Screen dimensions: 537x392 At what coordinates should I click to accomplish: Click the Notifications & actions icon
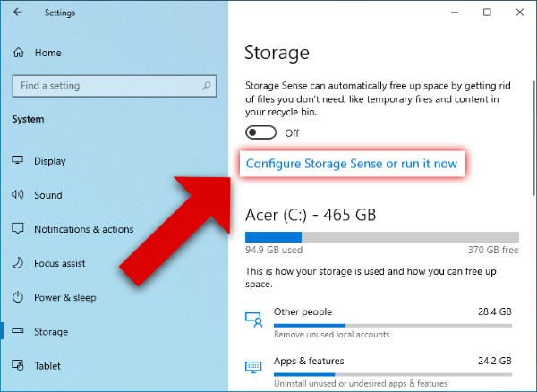(18, 229)
